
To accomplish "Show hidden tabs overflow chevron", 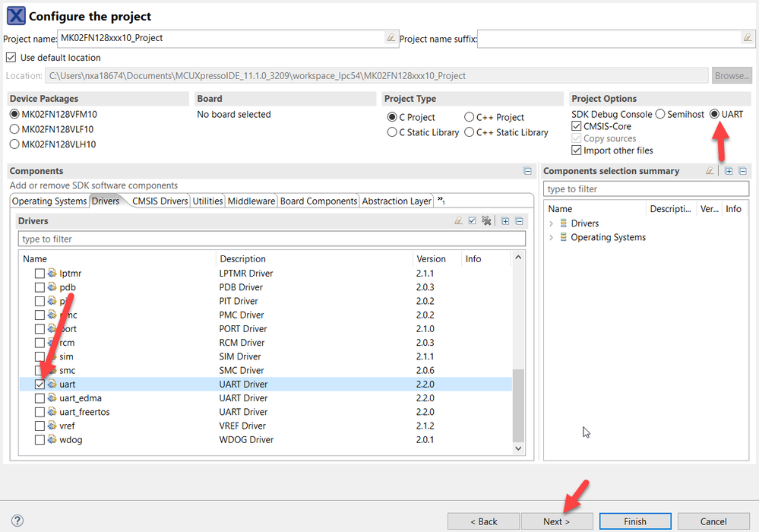I will (x=441, y=200).
